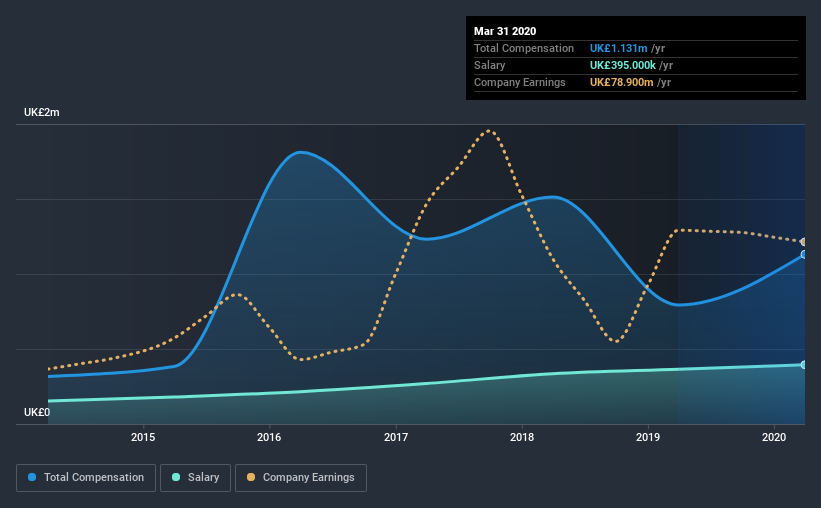Click the teal Salary legend dot

176,477
